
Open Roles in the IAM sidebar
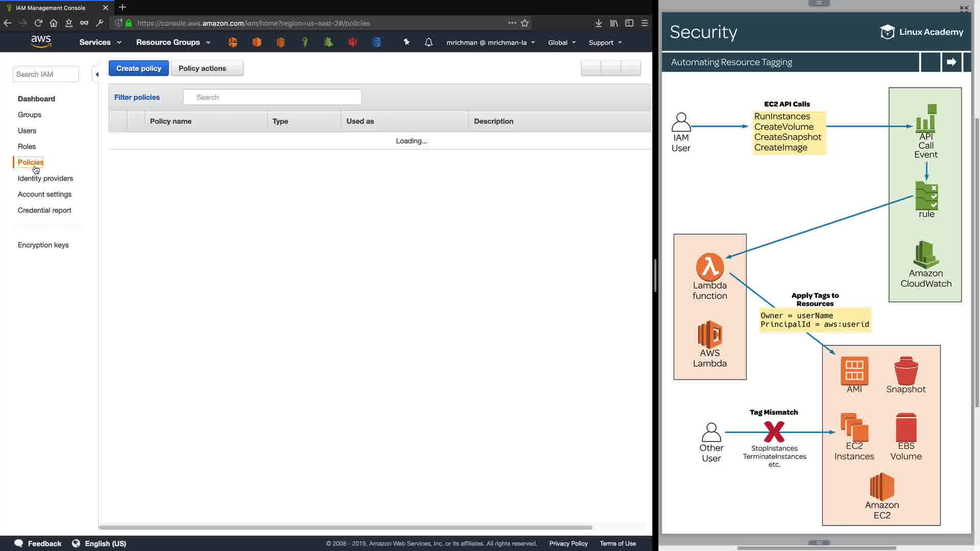27,146
